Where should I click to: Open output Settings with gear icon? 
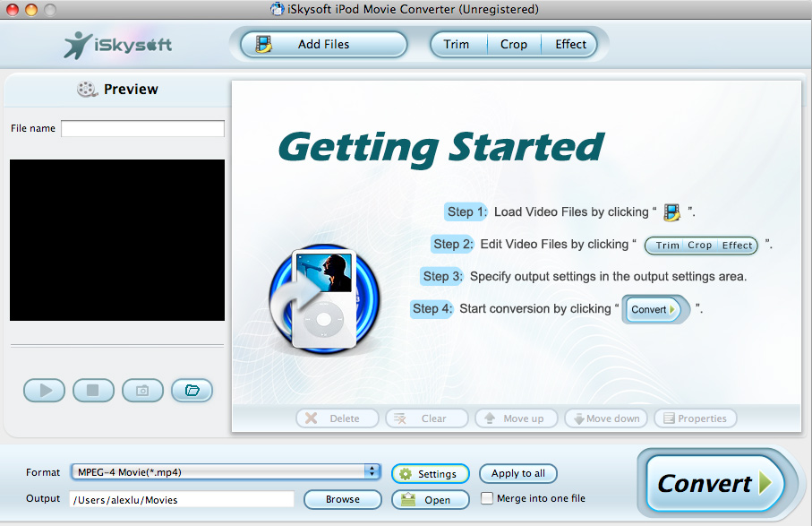coord(431,474)
